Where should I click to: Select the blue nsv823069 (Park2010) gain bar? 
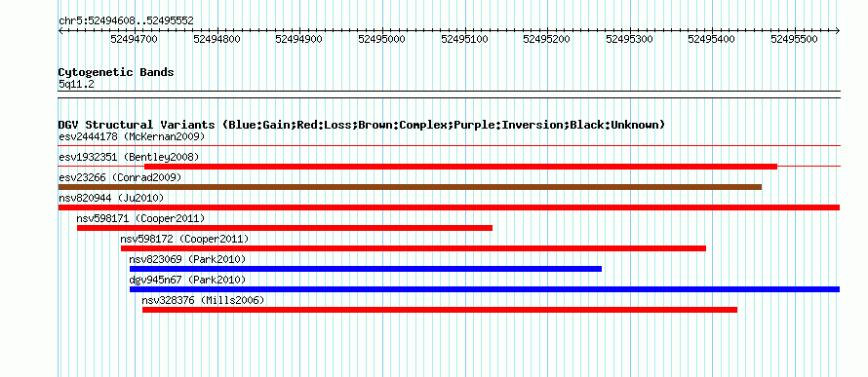[x=366, y=269]
